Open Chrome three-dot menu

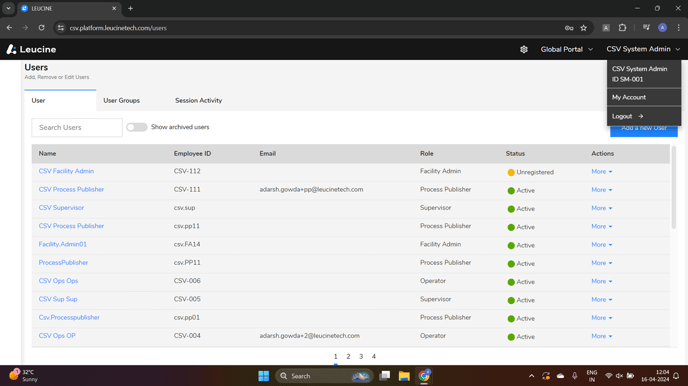coord(678,28)
